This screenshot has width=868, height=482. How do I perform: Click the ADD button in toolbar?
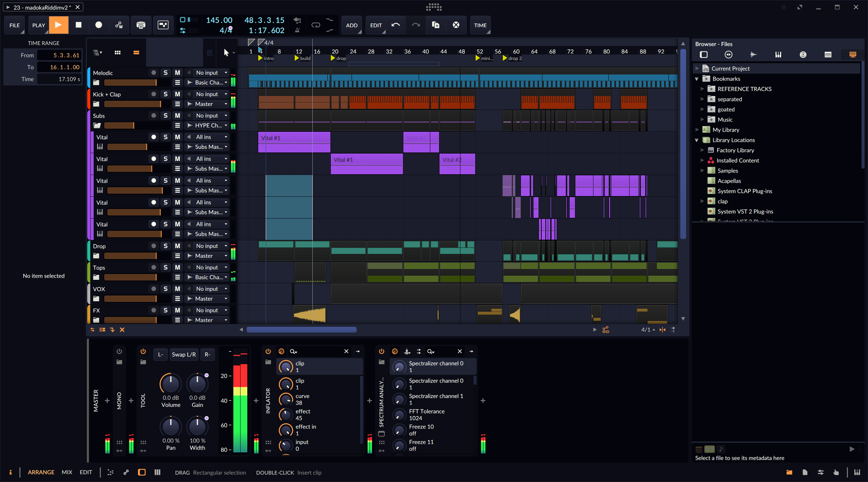coord(352,25)
